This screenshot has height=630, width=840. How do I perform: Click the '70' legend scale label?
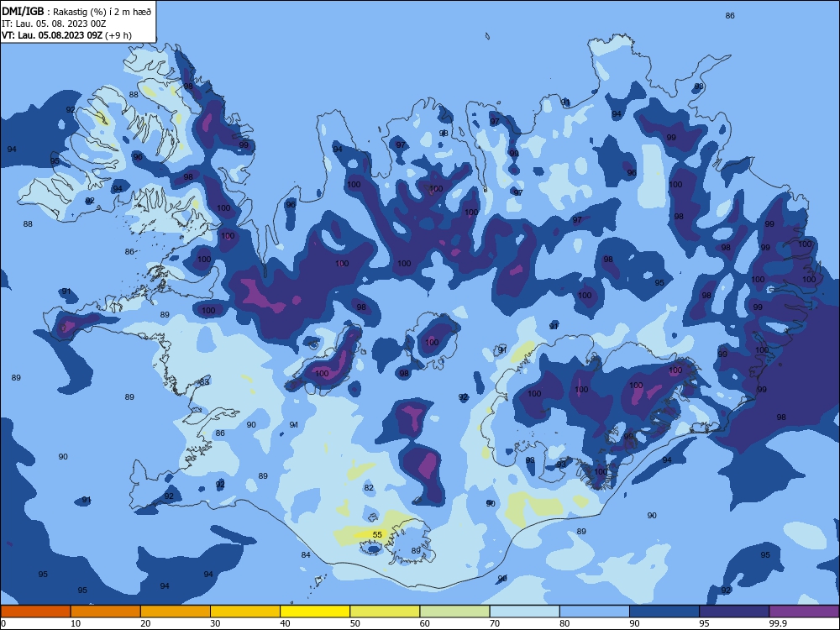495,623
